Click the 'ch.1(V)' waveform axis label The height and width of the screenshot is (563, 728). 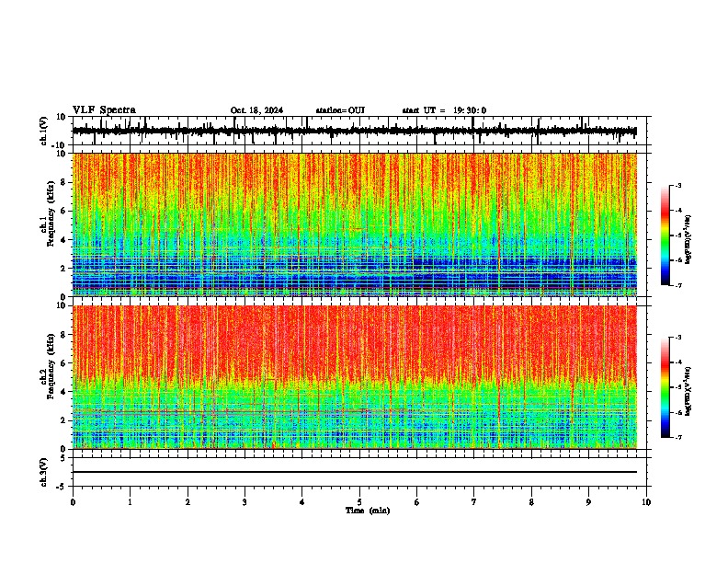click(44, 131)
